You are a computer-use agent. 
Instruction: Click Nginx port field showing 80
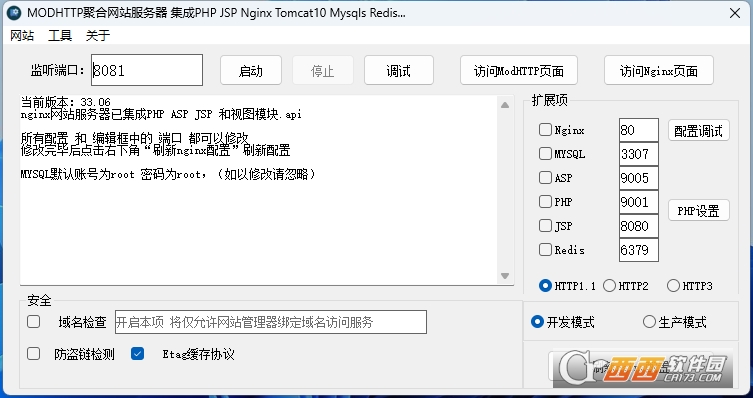pyautogui.click(x=639, y=130)
